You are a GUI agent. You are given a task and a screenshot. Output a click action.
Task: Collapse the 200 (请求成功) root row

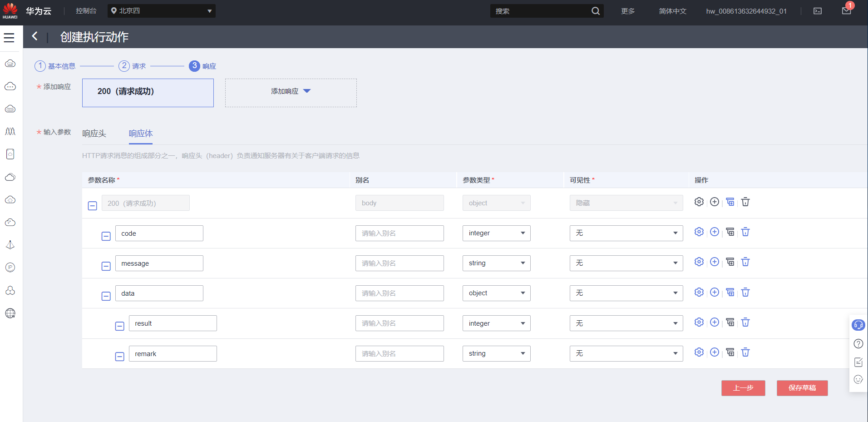(x=92, y=206)
